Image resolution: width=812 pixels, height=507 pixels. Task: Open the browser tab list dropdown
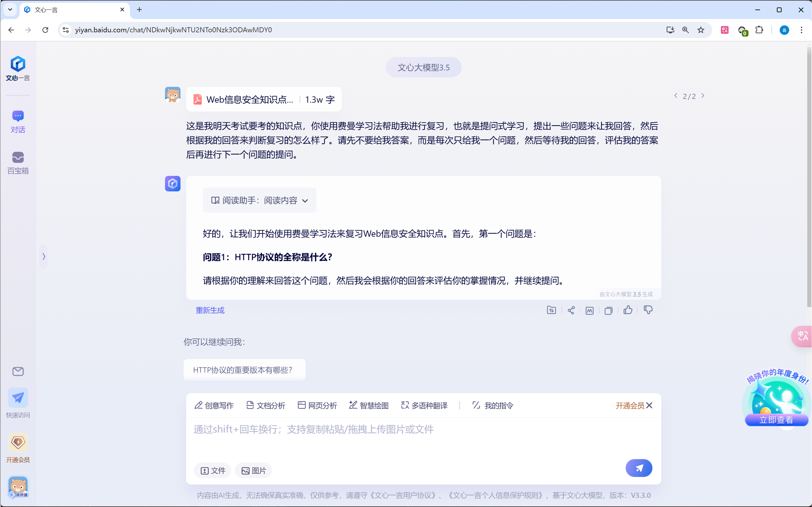pos(10,10)
